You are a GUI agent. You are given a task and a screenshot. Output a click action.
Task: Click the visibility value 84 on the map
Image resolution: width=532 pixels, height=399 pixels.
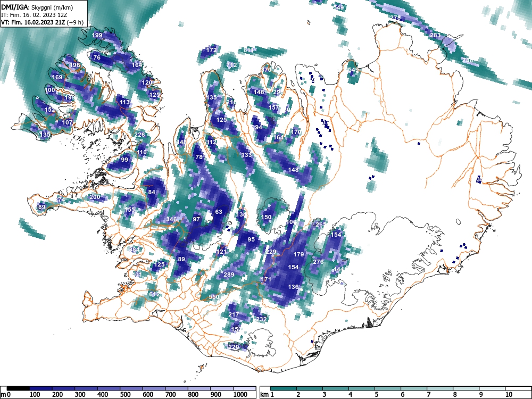point(152,192)
